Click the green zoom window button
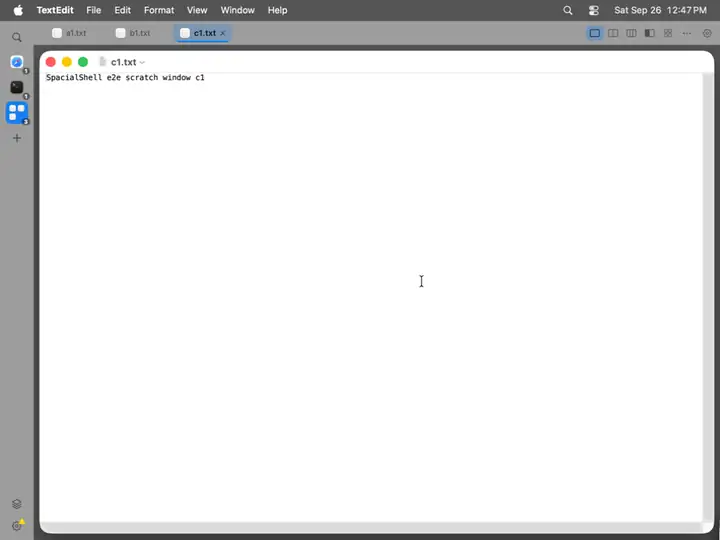 click(83, 62)
